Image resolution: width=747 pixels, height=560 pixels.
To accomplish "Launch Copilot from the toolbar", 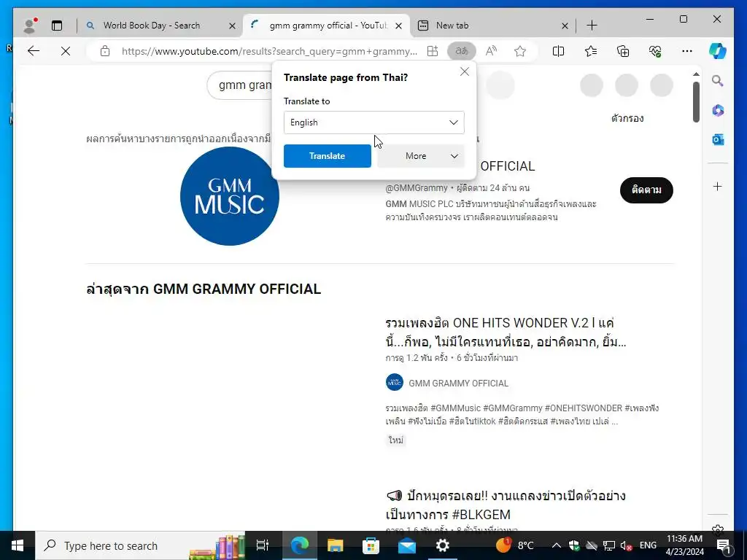I will pyautogui.click(x=718, y=51).
